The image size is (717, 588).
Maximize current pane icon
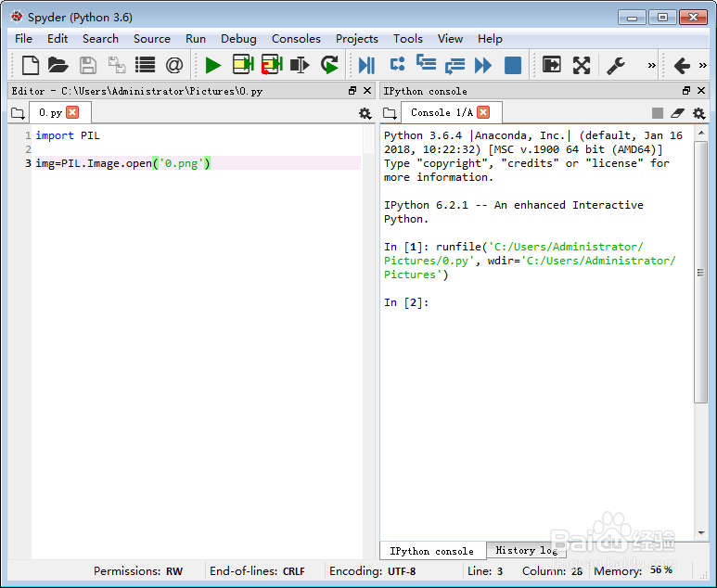point(552,65)
